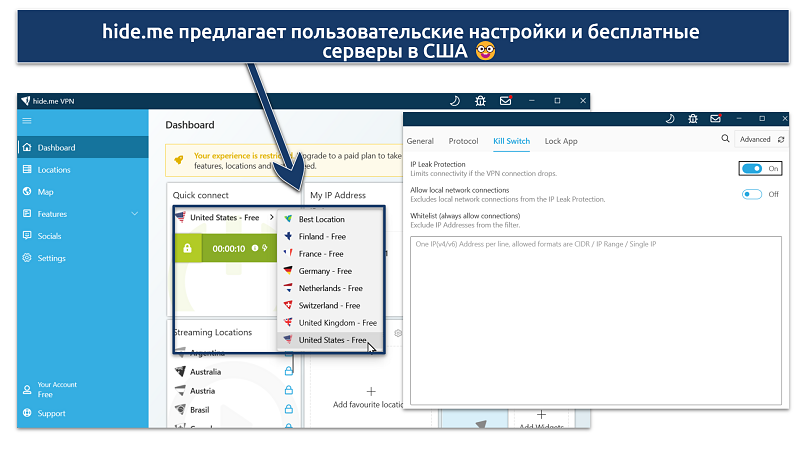The height and width of the screenshot is (453, 806).
Task: Click the bug report icon in hide.me title bar
Action: [480, 101]
